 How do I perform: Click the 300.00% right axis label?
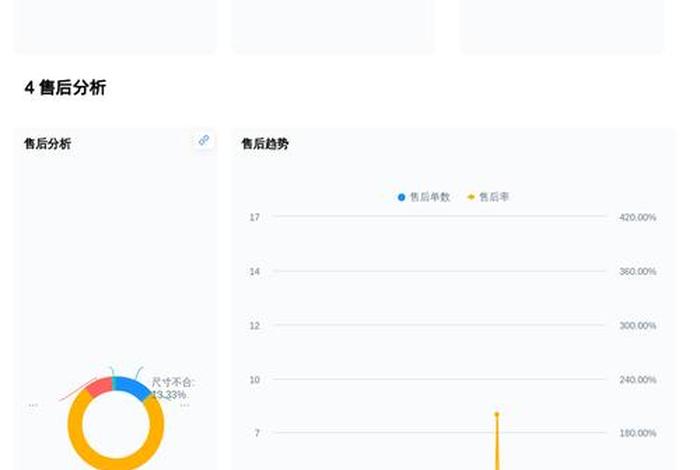tap(638, 326)
